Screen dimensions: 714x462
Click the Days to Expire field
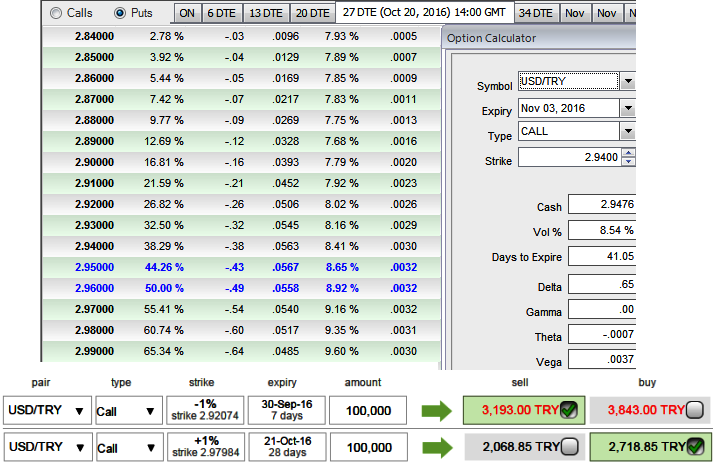click(600, 257)
